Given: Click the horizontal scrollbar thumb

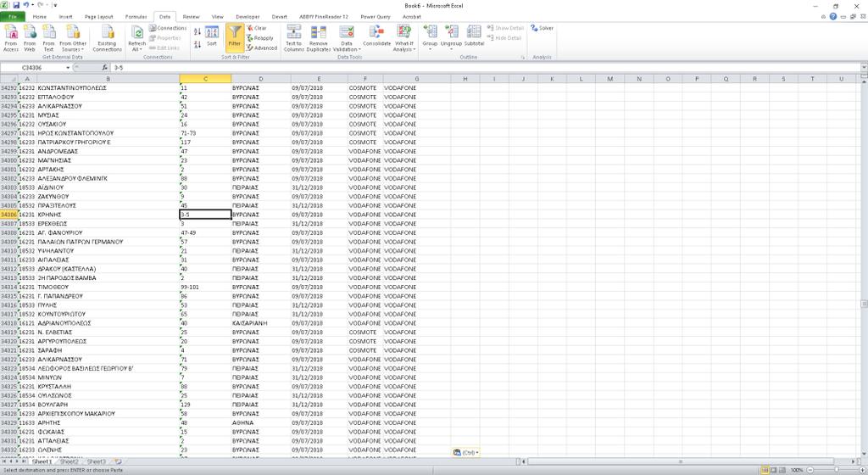Looking at the screenshot, I should tap(681, 461).
